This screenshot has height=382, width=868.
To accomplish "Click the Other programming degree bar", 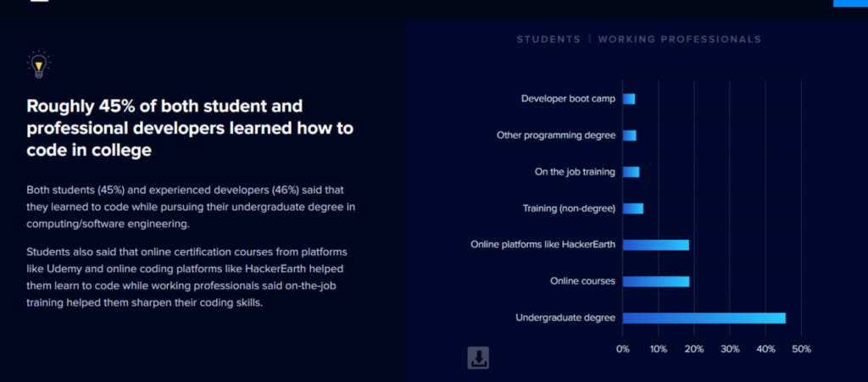I will pyautogui.click(x=630, y=136).
